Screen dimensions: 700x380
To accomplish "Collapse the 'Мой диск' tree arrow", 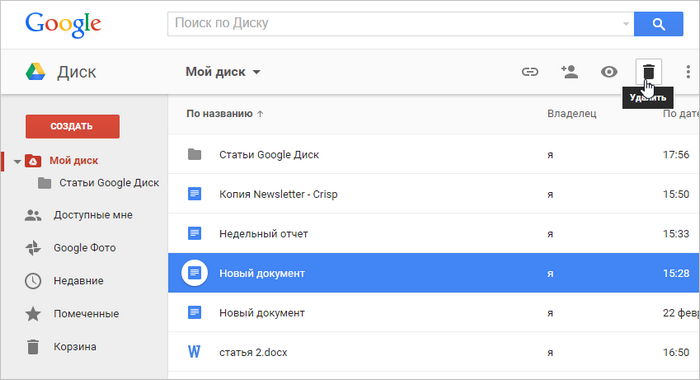I will tap(17, 161).
